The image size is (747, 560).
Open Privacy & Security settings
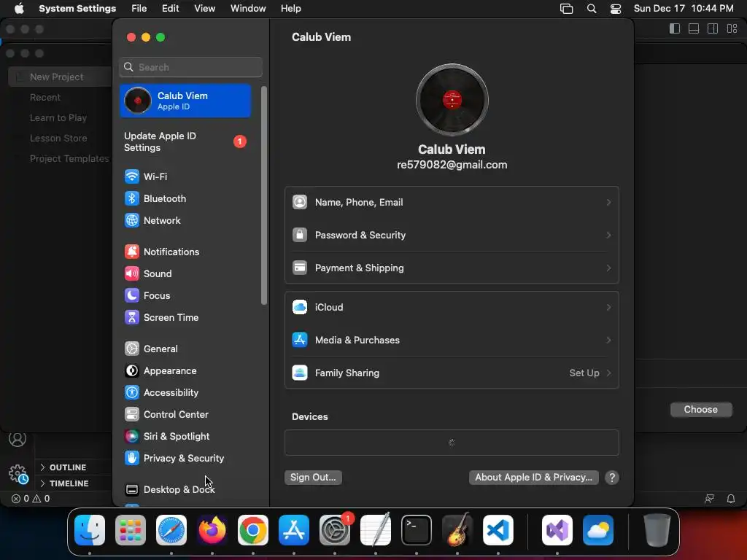click(x=185, y=459)
